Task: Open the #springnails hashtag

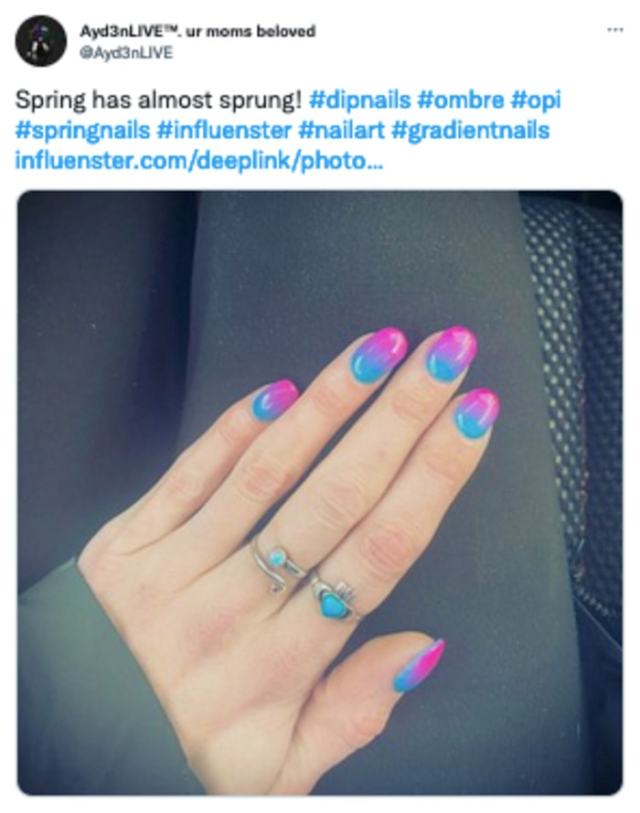Action: tap(82, 130)
